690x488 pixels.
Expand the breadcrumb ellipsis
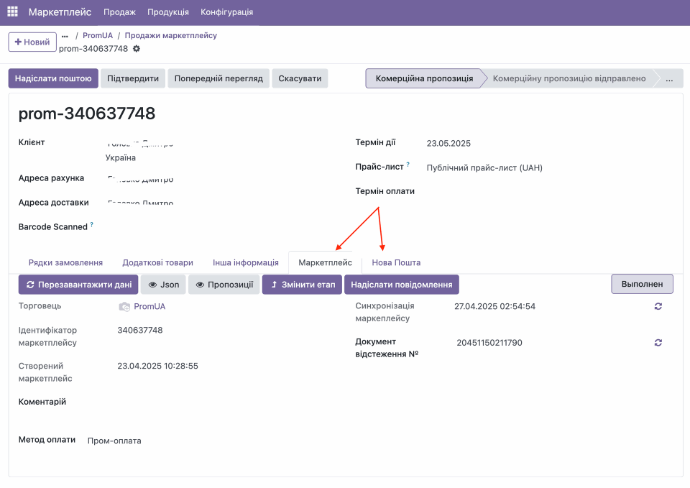(x=65, y=36)
